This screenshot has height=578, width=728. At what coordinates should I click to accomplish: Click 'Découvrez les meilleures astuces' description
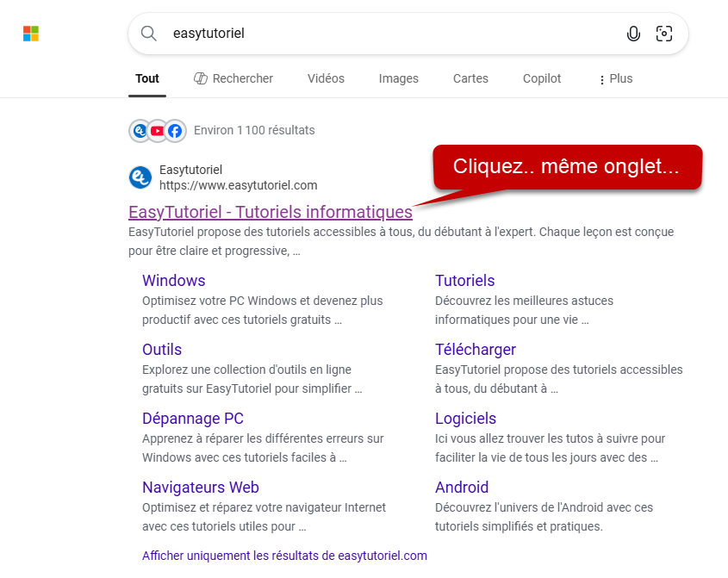[524, 310]
